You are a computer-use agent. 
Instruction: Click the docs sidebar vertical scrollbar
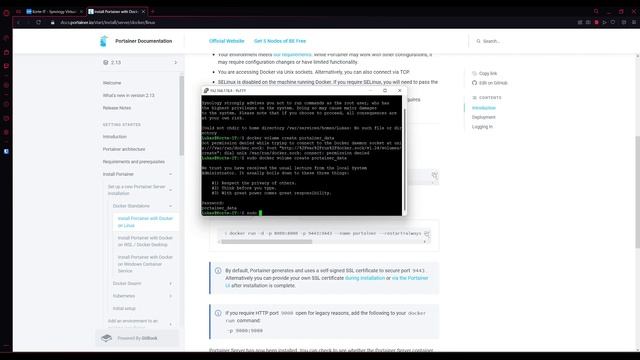tap(181, 116)
